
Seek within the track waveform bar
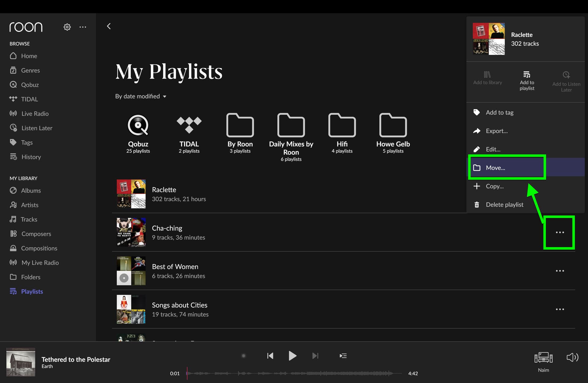[x=294, y=373]
